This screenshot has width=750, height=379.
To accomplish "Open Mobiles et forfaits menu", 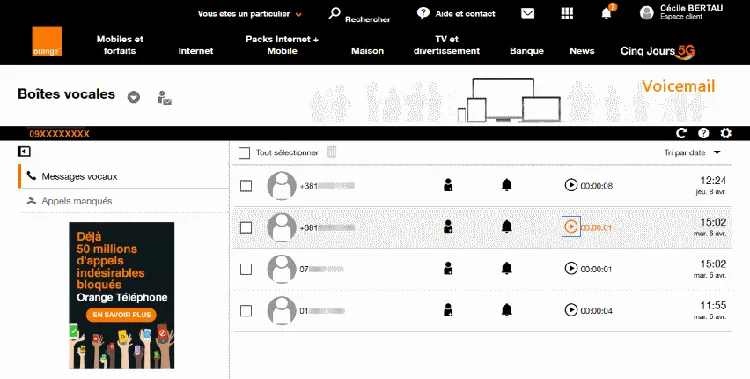I will [120, 45].
